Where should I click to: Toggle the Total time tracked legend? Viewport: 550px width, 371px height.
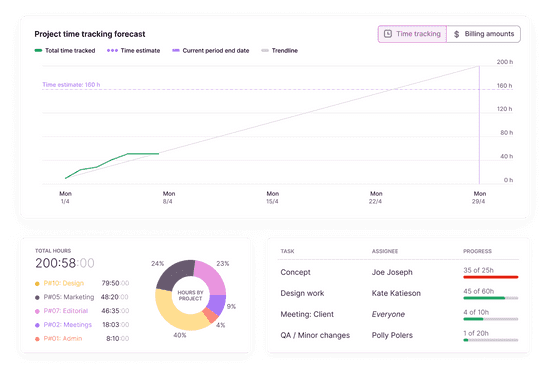click(x=65, y=50)
